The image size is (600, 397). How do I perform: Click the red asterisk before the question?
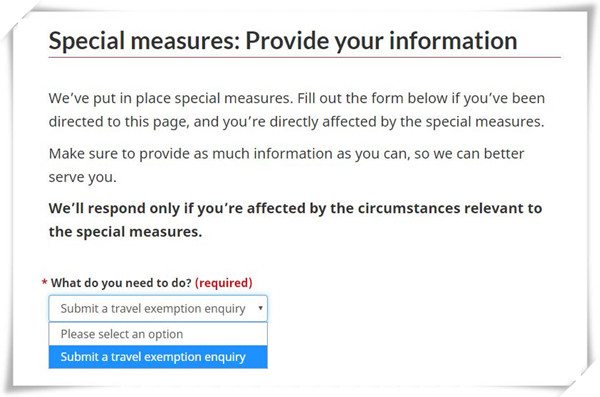[x=44, y=283]
